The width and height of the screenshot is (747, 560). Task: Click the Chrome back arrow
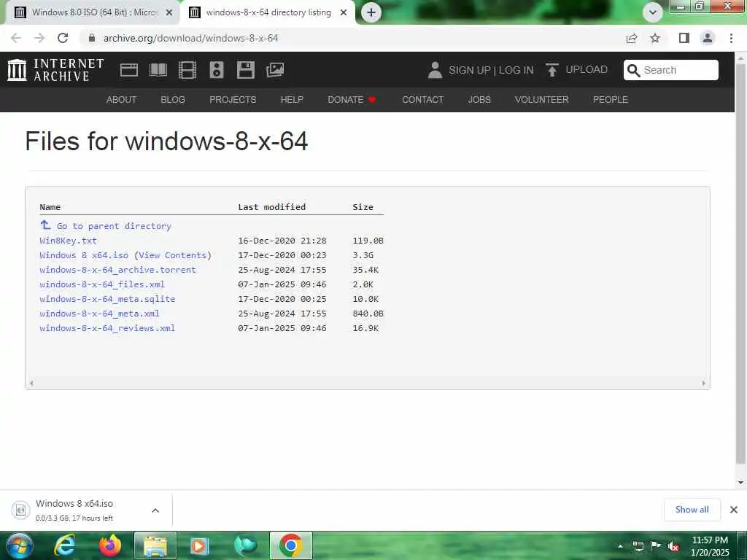pyautogui.click(x=16, y=38)
